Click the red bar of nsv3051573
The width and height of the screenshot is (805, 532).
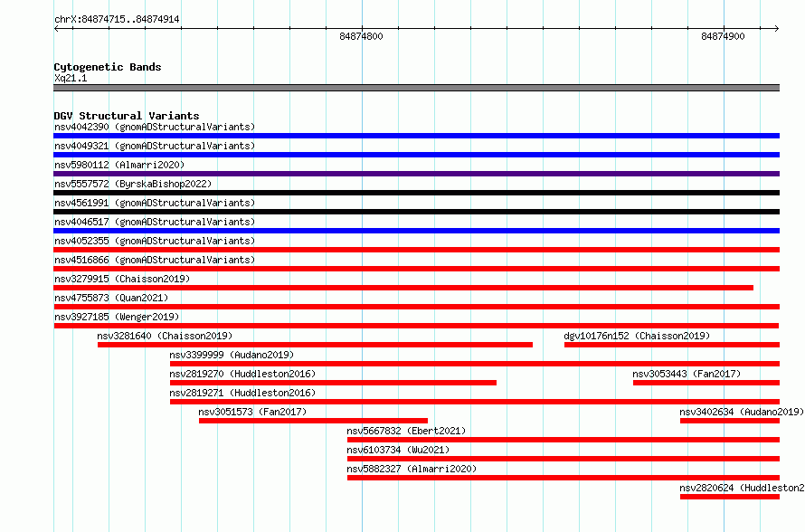[x=313, y=421]
